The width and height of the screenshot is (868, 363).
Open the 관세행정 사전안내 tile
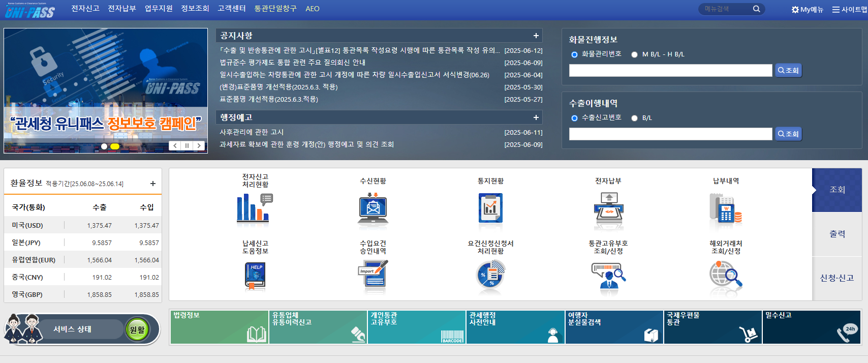515,327
